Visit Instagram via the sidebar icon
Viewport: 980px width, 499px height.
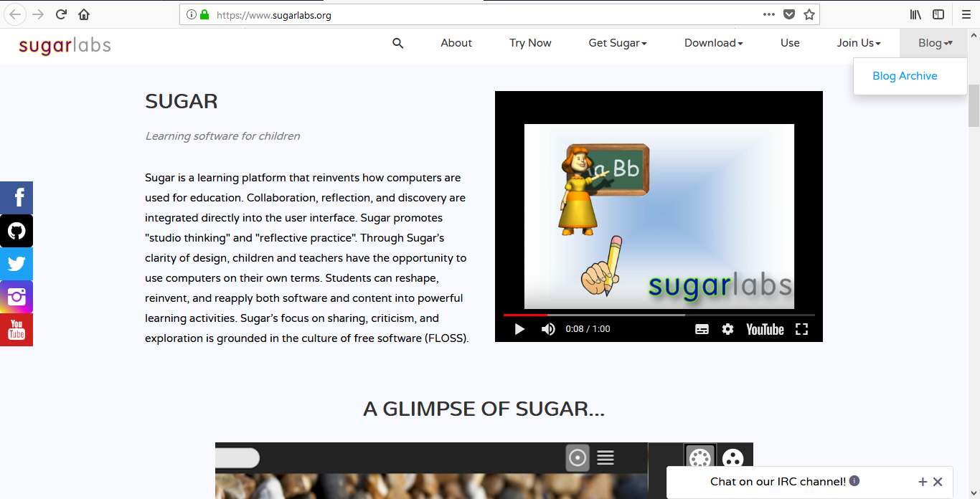(x=16, y=296)
